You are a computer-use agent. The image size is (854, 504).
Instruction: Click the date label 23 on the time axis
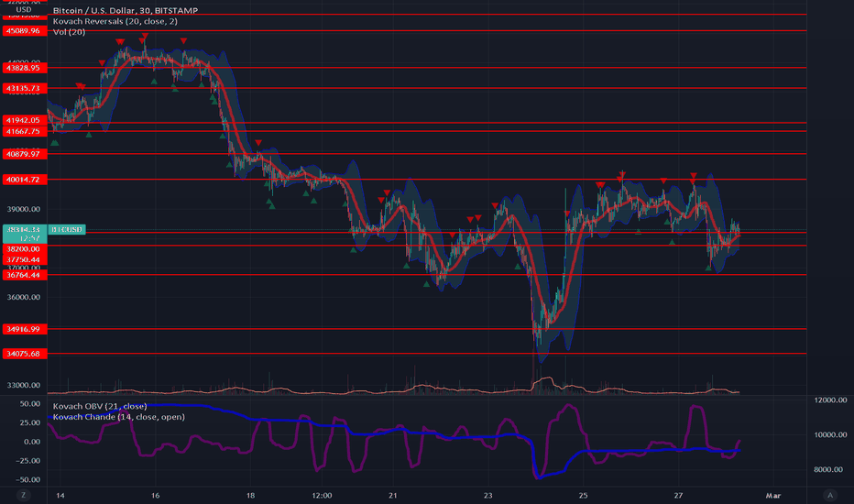[488, 495]
